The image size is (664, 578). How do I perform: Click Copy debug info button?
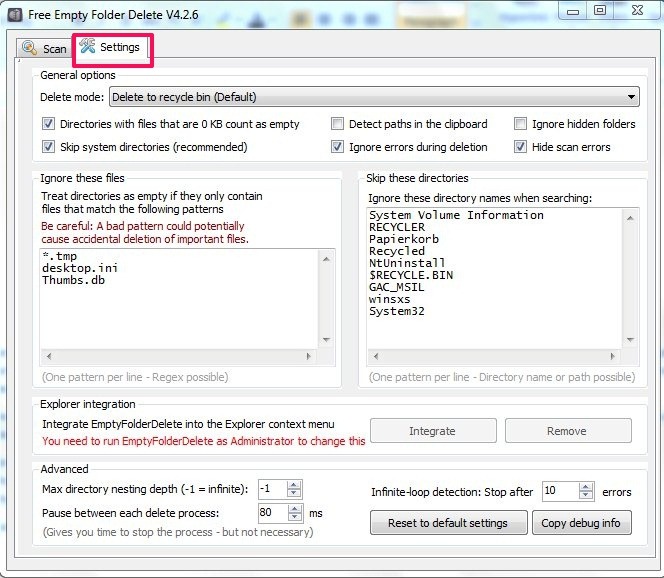pos(581,523)
